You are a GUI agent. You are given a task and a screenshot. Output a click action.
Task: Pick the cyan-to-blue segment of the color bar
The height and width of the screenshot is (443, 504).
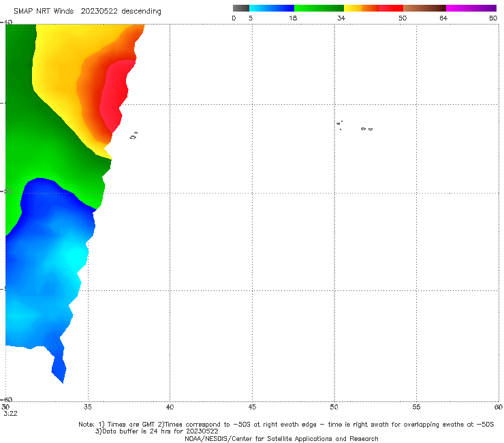point(272,8)
